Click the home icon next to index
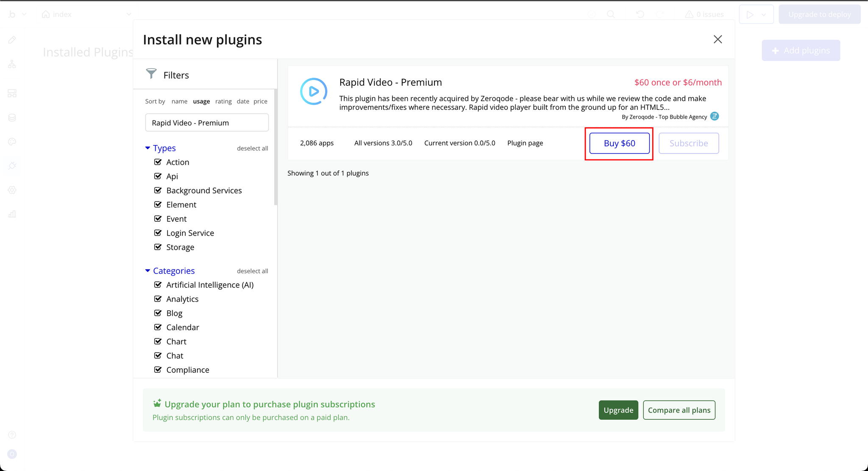Screen dimensions: 868x471 pos(46,14)
